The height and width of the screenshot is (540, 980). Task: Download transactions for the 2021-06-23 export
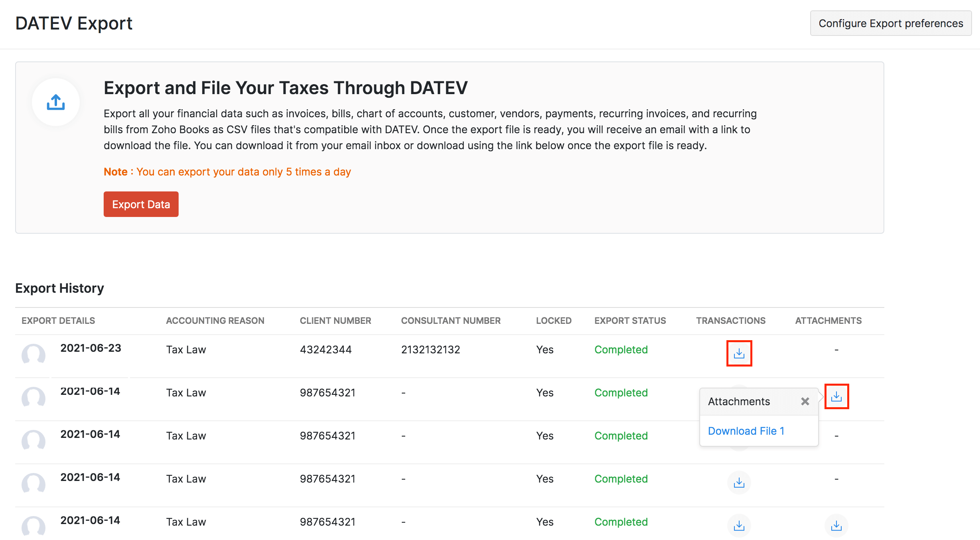[739, 353]
